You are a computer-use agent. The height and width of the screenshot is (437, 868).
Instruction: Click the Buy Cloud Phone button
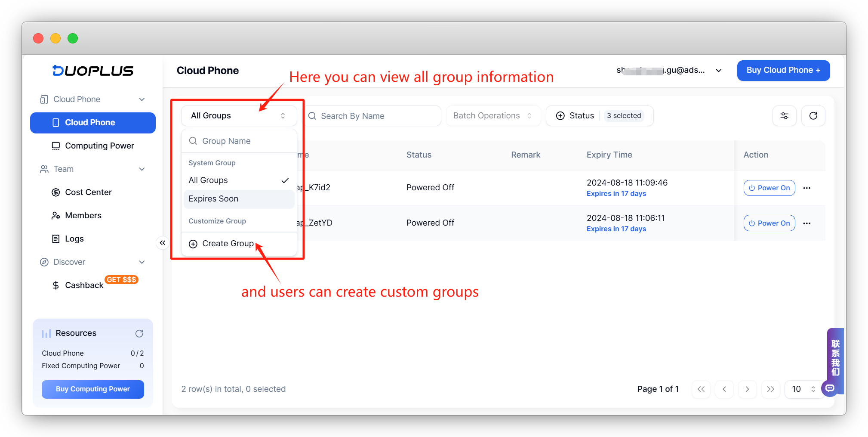click(x=783, y=70)
